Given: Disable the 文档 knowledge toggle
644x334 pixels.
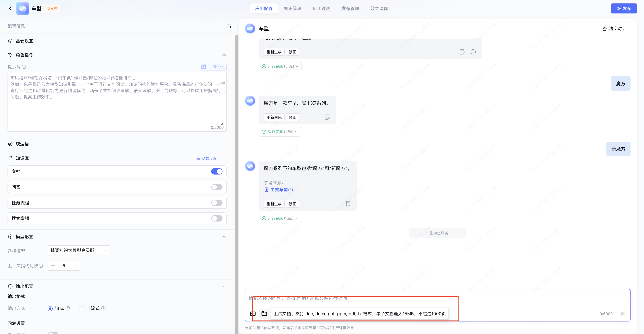Looking at the screenshot, I should click(x=217, y=172).
